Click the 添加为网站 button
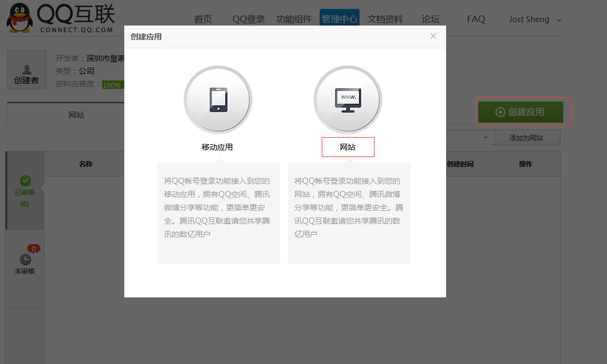607x364 pixels. [527, 138]
